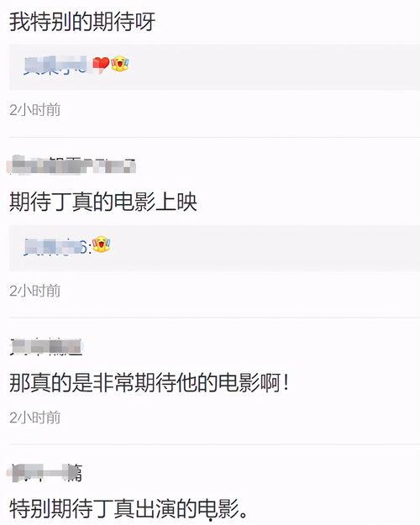Open commenter name above 期待丁真的电影上映
Screen dimensions: 420x525
coord(71,165)
